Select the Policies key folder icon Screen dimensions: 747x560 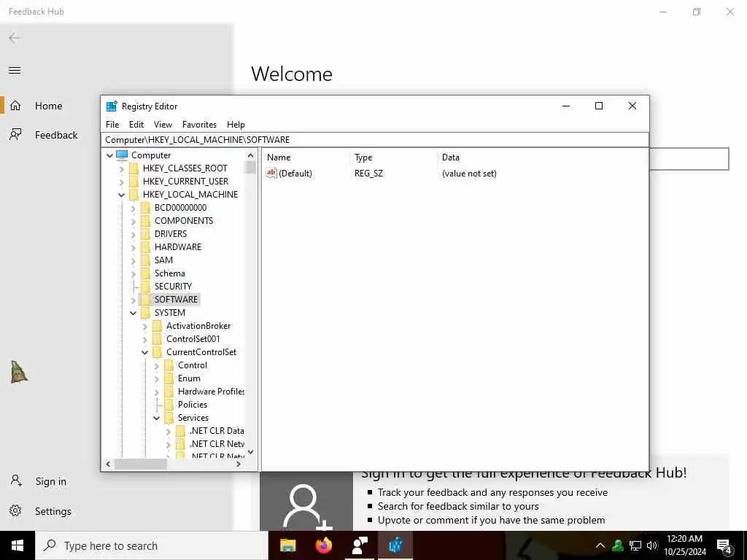(x=169, y=404)
